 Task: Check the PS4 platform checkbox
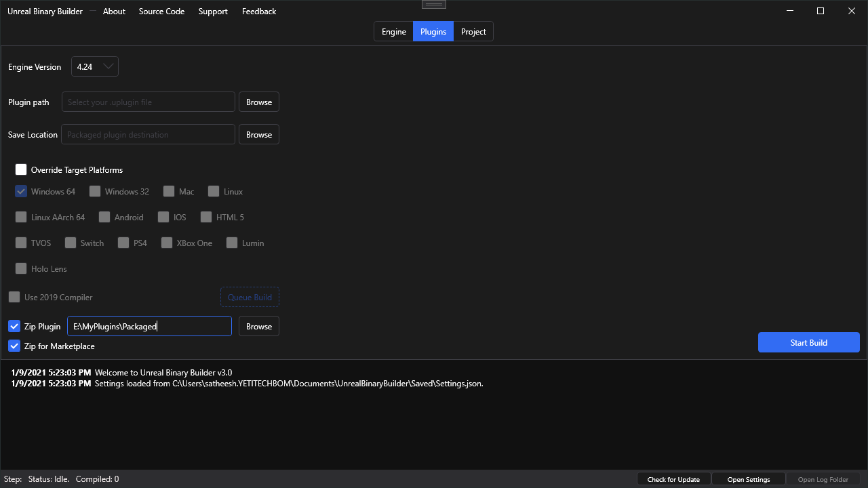coord(123,243)
